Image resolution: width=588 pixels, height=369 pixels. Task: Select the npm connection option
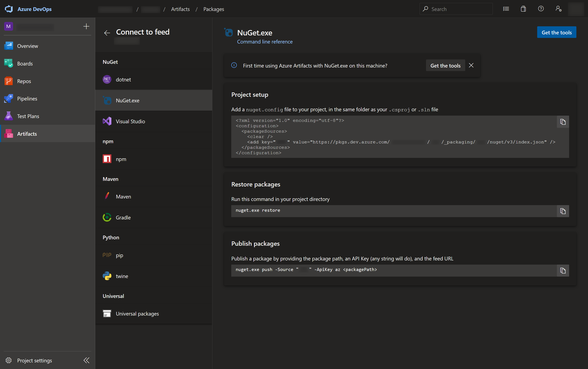(154, 159)
